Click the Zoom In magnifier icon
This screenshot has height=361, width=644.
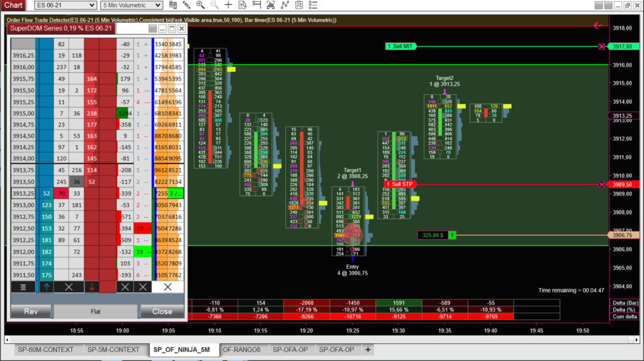[201, 5]
